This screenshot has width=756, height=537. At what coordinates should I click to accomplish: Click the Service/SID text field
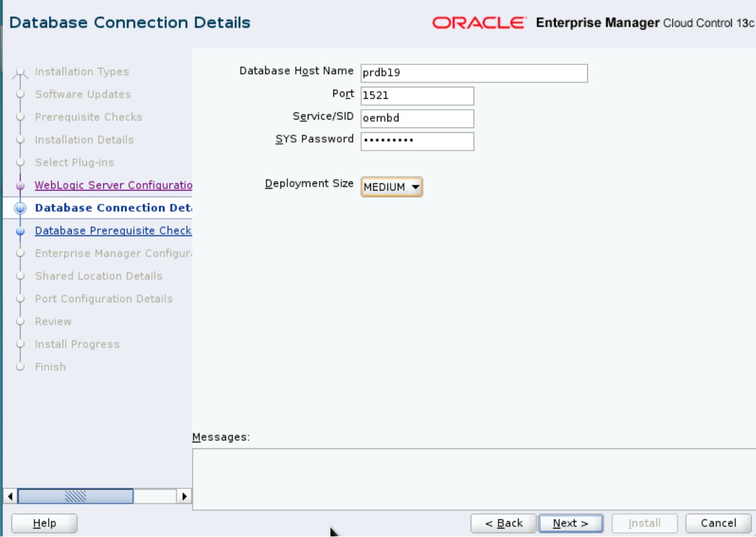pos(417,119)
